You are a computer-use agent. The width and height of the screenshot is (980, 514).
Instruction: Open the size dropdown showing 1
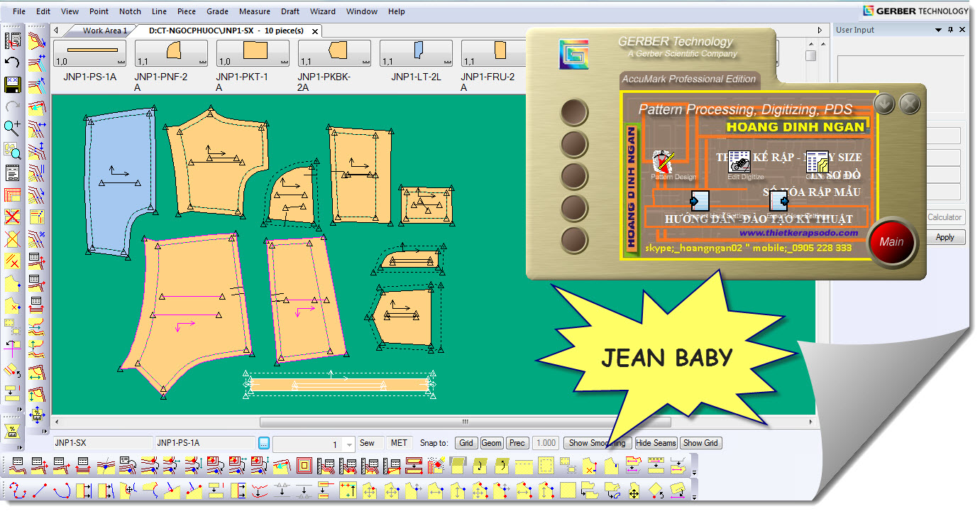[349, 444]
